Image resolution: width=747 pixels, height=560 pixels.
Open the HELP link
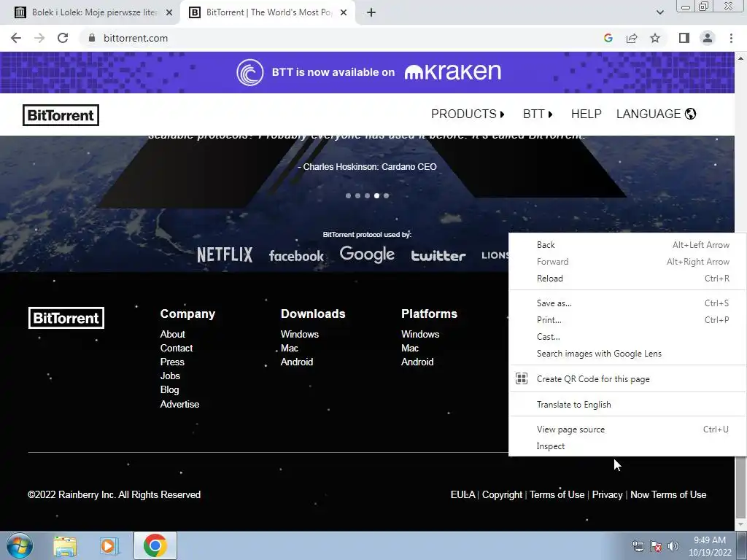[x=586, y=114]
